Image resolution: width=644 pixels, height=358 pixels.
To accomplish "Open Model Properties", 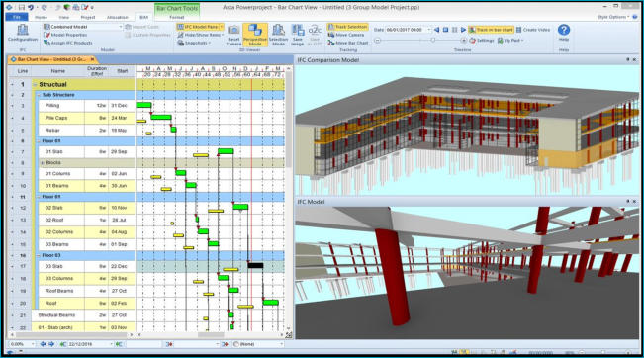I will click(x=65, y=35).
